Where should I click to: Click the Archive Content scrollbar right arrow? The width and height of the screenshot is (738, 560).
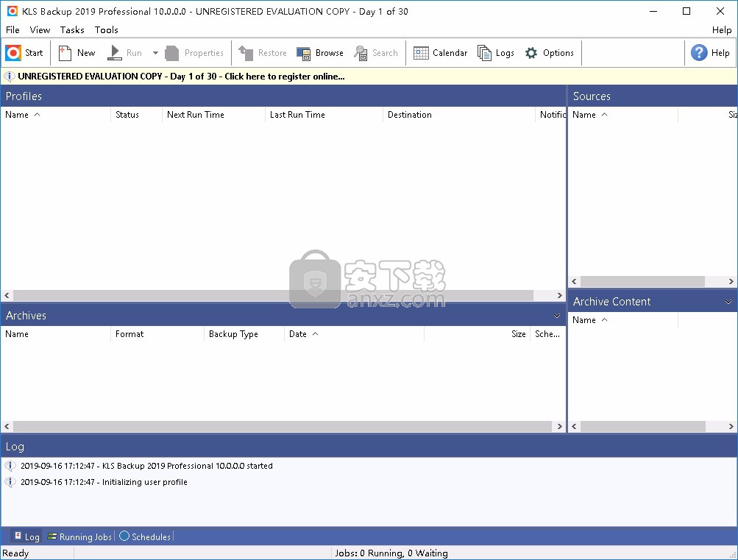coord(731,426)
